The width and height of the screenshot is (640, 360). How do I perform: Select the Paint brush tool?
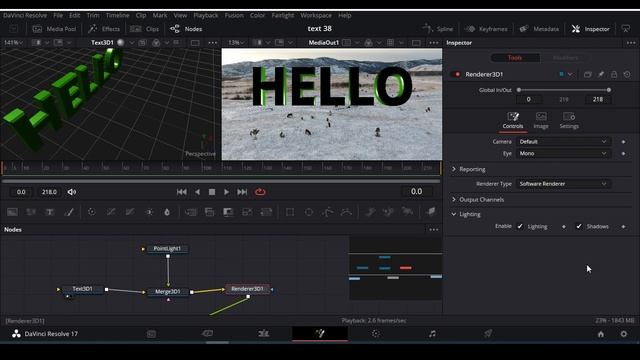pos(69,212)
